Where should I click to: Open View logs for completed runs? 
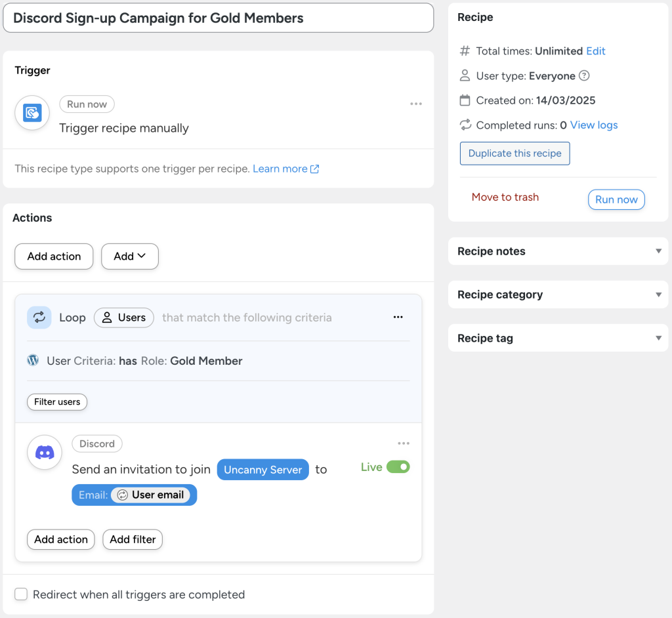coord(593,125)
